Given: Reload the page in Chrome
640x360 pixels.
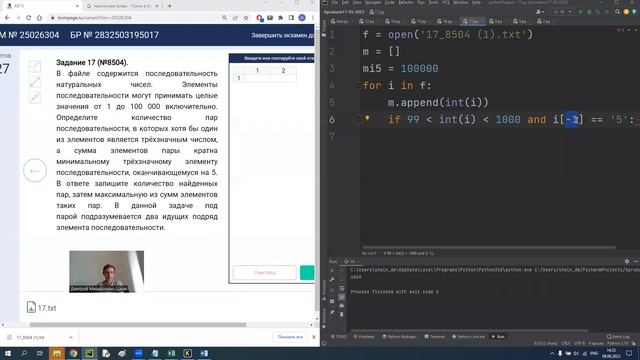Looking at the screenshot, I should (x=29, y=18).
